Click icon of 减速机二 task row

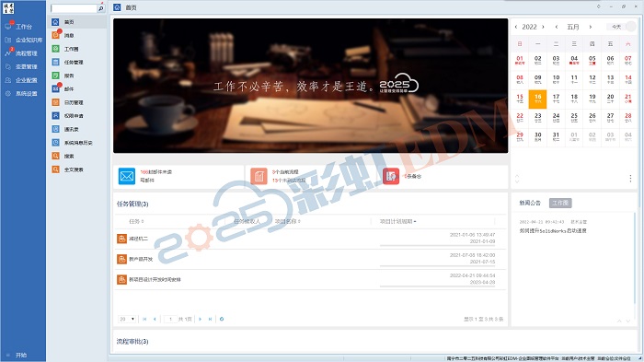click(121, 239)
